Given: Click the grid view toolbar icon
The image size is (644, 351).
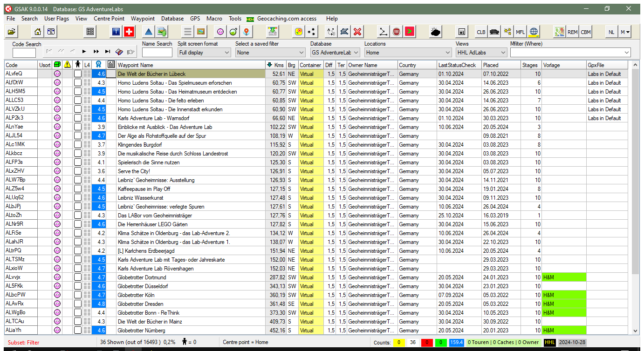Looking at the screenshot, I should (x=90, y=32).
